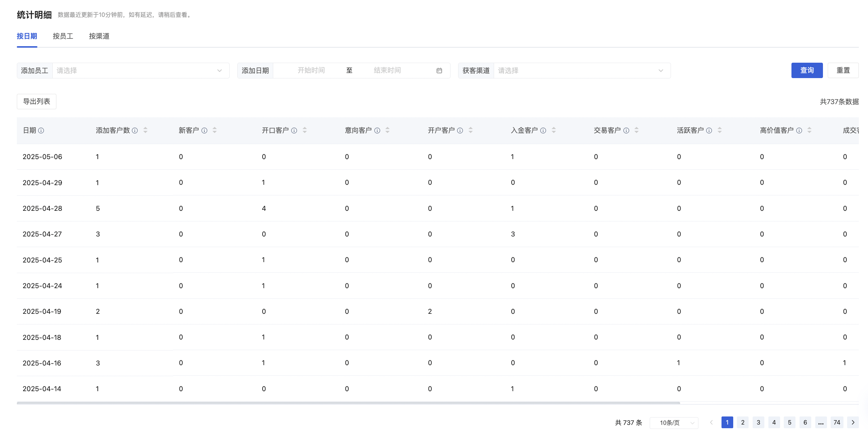Click the 开始时间 input field

pos(311,70)
